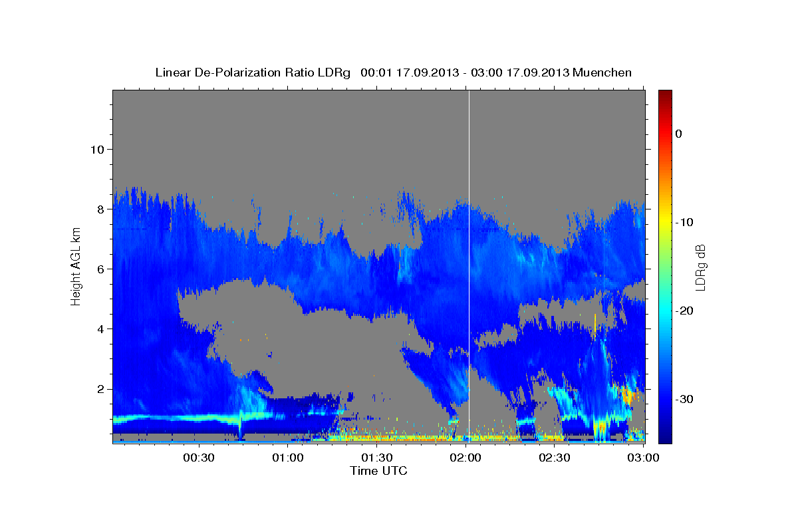Screen dimensions: 798x532
Task: Click the 'Time UTC' axis label
Action: click(x=378, y=471)
